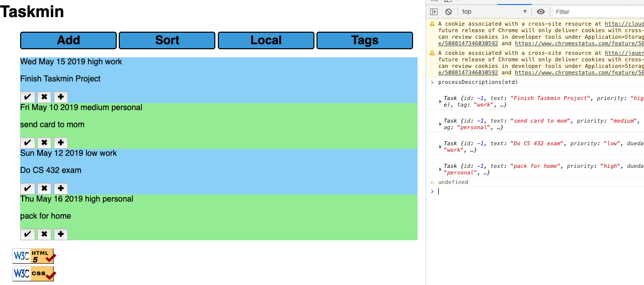The height and width of the screenshot is (285, 644).
Task: Click the Tags button
Action: tap(365, 40)
